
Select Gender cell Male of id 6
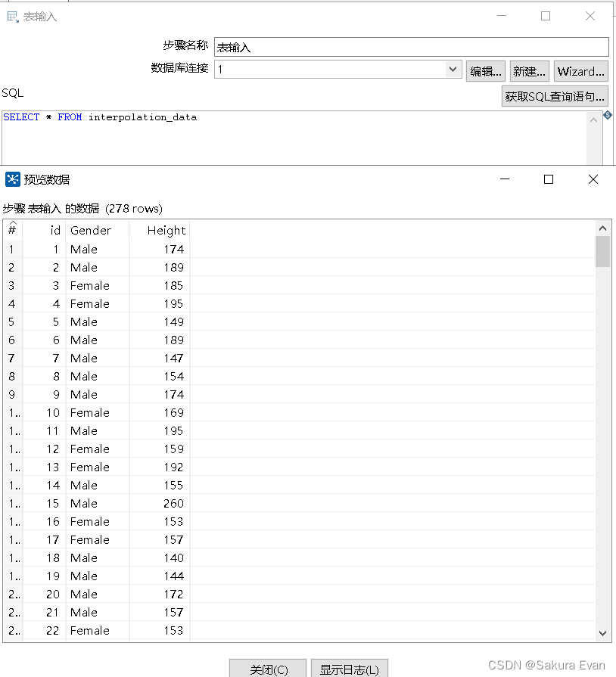97,340
